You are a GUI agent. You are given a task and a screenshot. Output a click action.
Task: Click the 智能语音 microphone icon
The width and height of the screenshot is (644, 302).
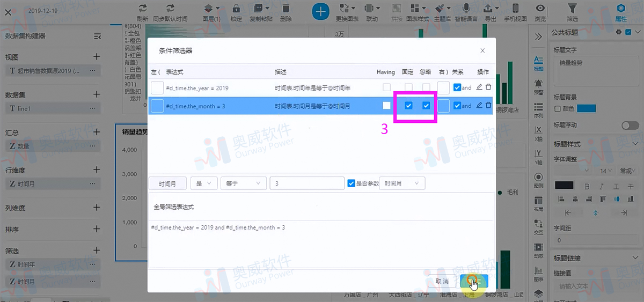(x=466, y=9)
